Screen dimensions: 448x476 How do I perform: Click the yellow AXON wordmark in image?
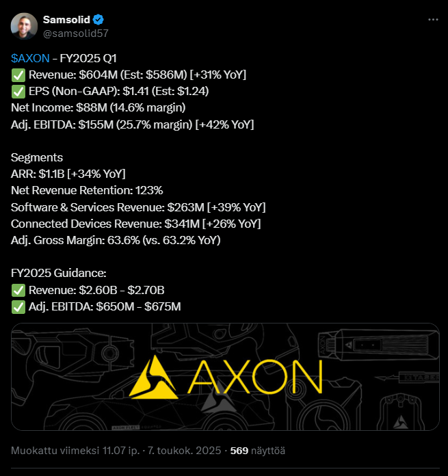tap(259, 376)
